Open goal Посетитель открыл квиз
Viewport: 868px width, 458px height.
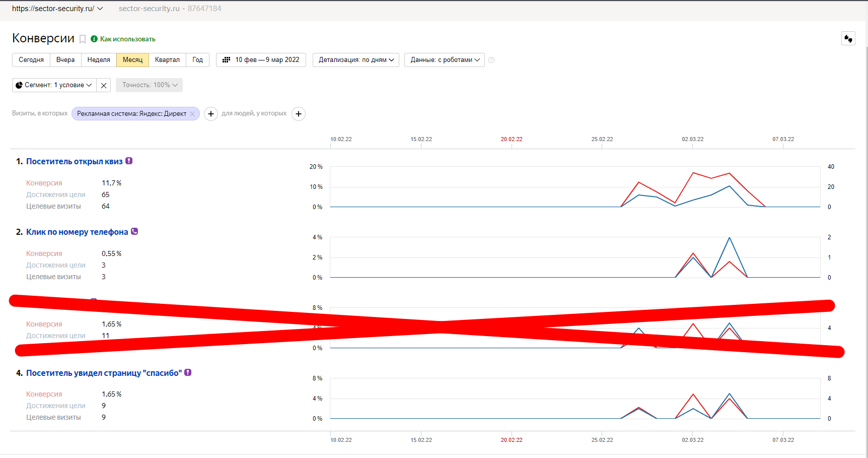click(x=75, y=161)
